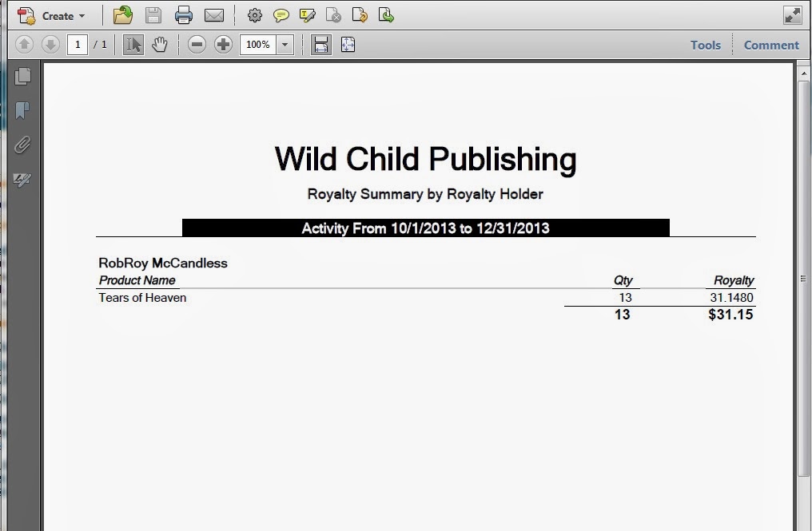812x531 pixels.
Task: Fit one full page to window
Action: click(x=348, y=45)
